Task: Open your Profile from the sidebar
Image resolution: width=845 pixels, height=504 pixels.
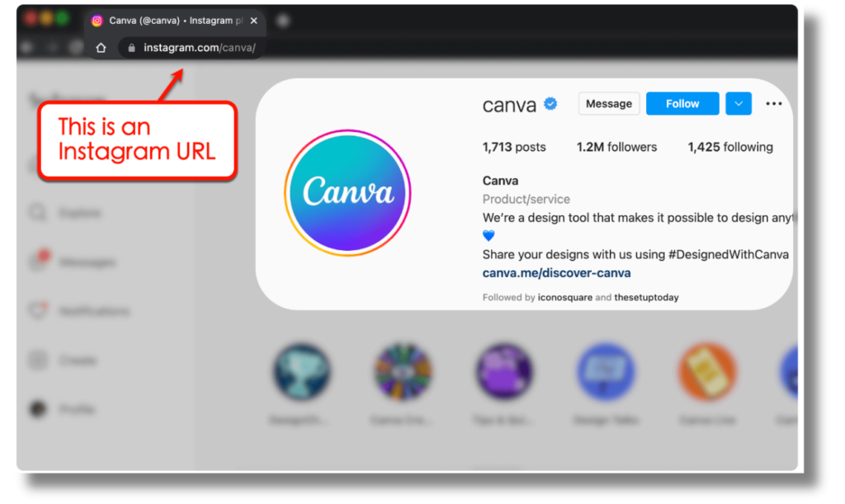Action: (x=38, y=409)
